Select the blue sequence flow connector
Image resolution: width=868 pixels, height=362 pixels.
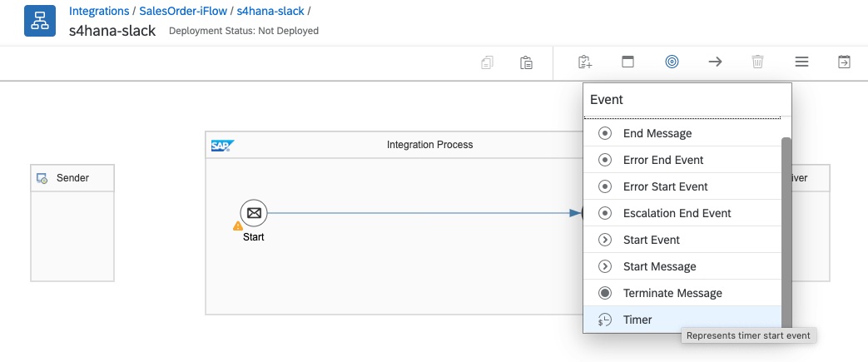(x=424, y=213)
